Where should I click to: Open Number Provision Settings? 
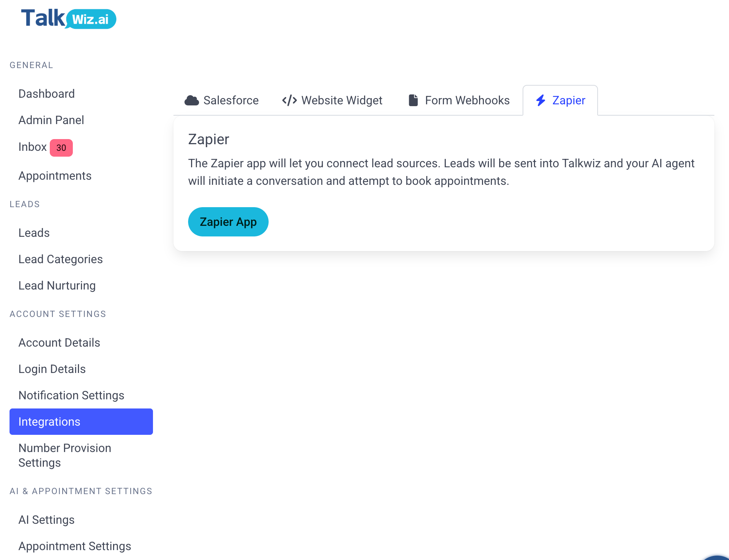(65, 455)
